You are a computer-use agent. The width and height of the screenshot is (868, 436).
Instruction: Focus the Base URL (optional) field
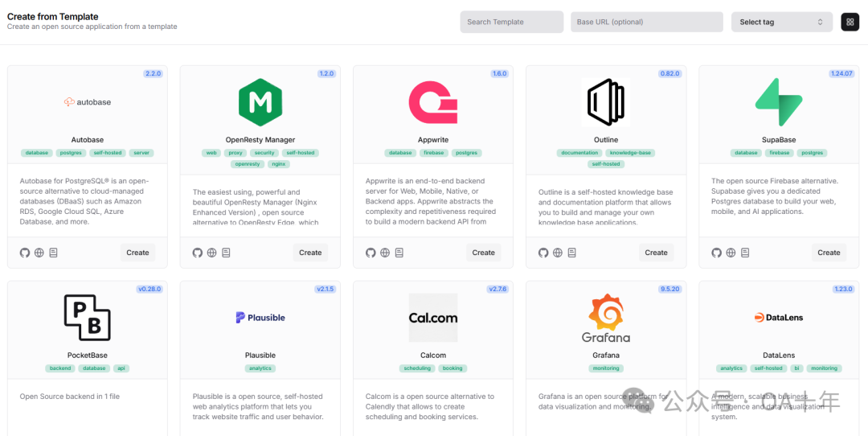pyautogui.click(x=646, y=23)
